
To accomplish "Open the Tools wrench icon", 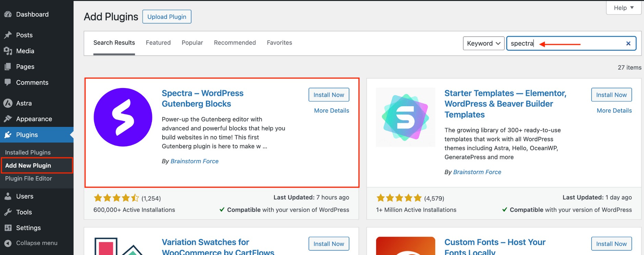I will (8, 212).
